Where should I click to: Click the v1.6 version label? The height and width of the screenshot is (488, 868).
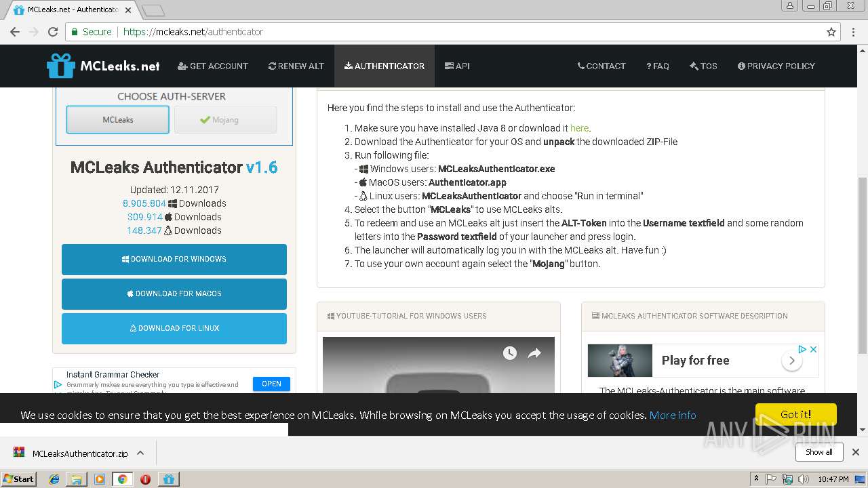tap(262, 167)
